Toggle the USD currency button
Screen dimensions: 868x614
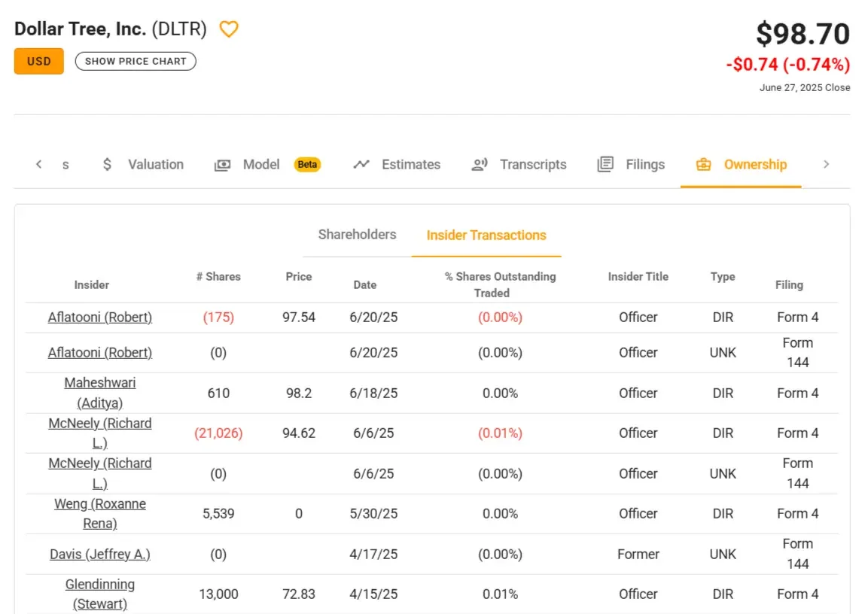pos(38,62)
